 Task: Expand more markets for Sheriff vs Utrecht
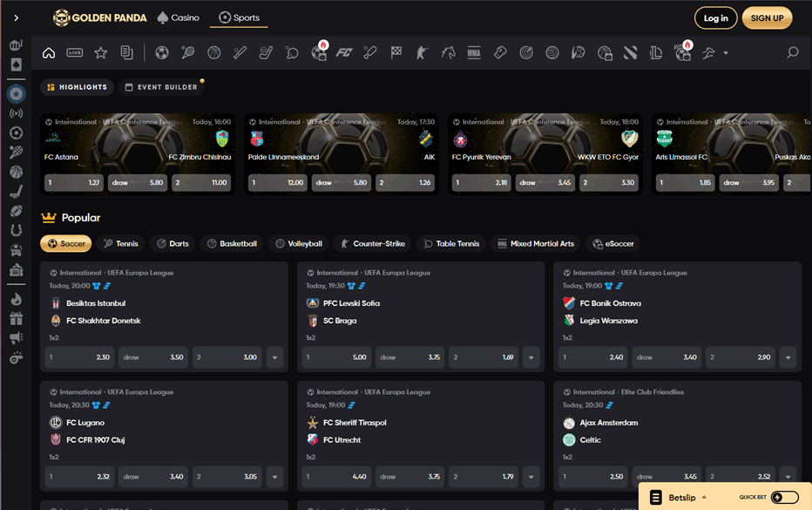[531, 477]
